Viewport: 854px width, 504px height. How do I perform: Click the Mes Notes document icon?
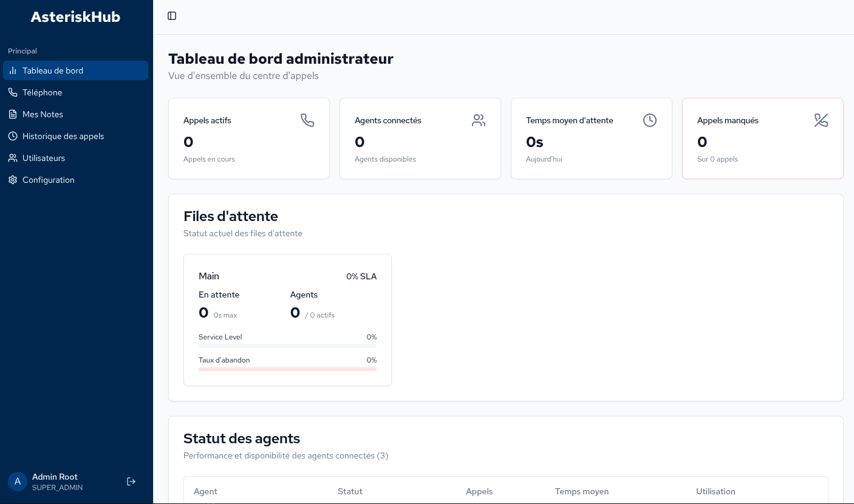coord(13,114)
